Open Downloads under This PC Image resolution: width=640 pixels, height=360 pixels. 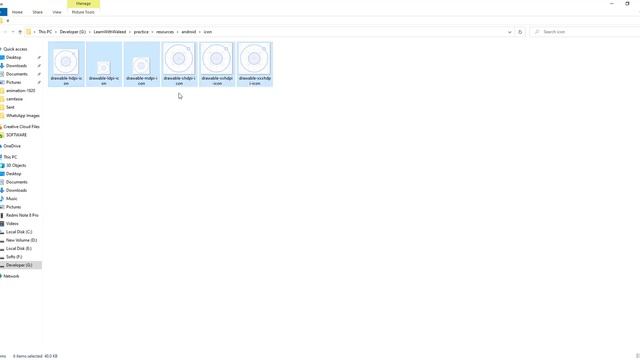click(x=16, y=191)
